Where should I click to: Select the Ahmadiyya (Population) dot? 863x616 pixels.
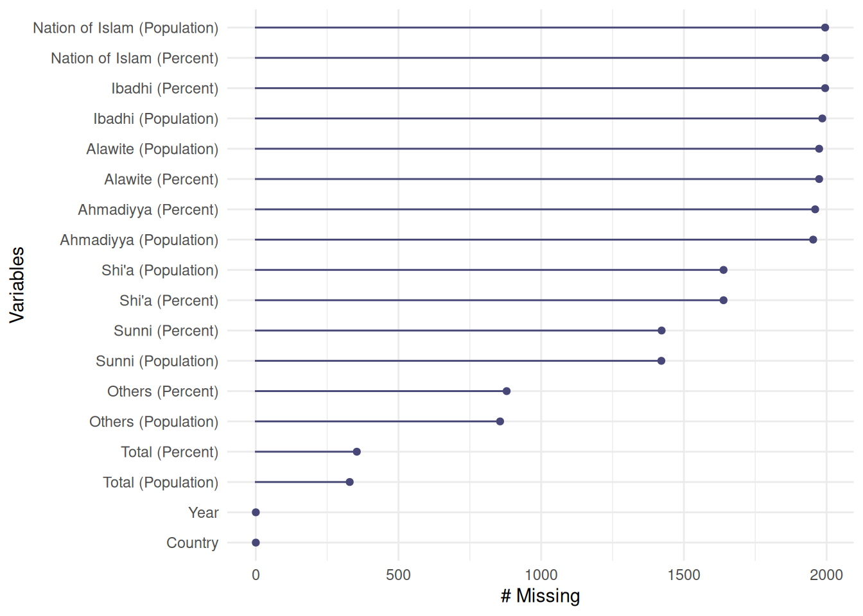(x=813, y=239)
